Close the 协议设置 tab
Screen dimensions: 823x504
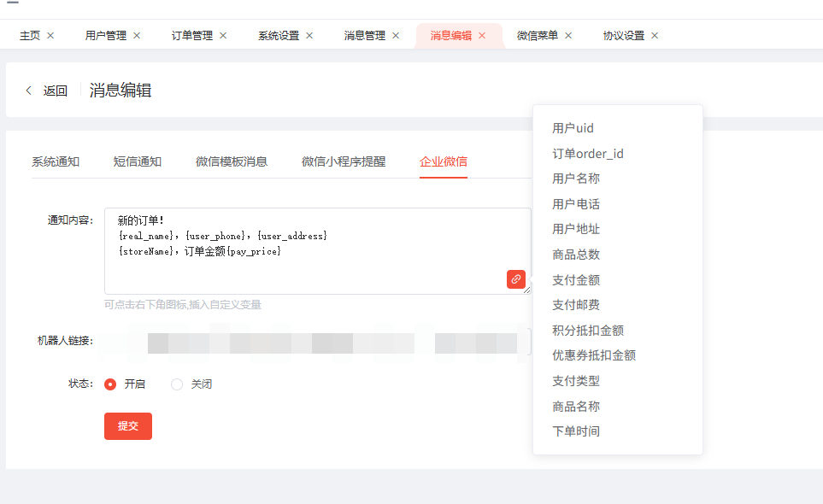coord(655,36)
